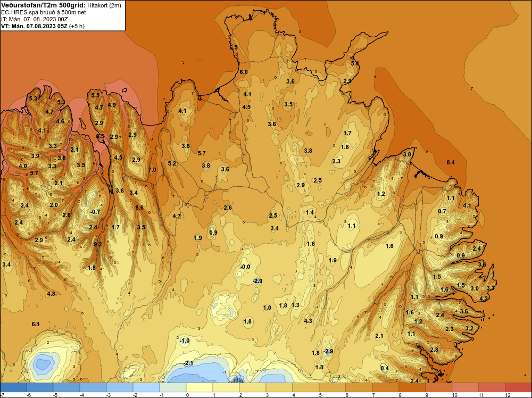
Task: Select the temperature label '4.9'
Action: coord(112,105)
